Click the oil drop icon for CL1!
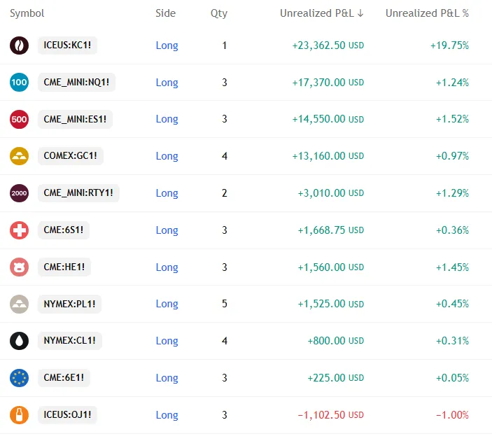The image size is (492, 448). pos(20,341)
